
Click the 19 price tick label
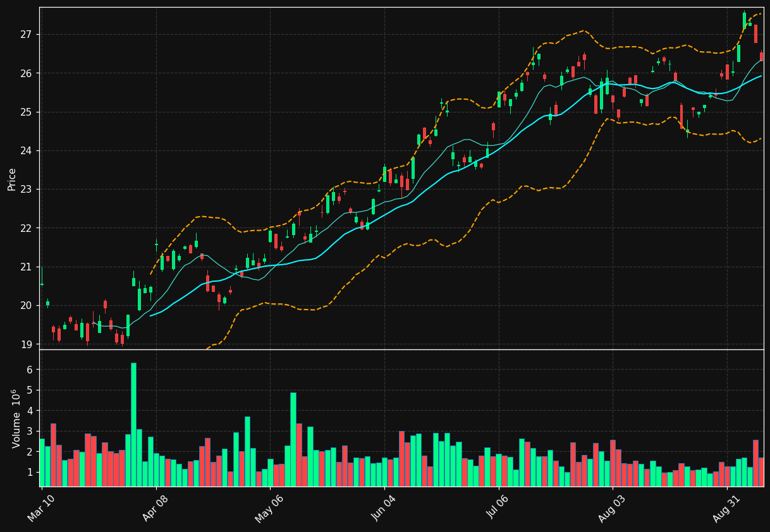click(28, 344)
